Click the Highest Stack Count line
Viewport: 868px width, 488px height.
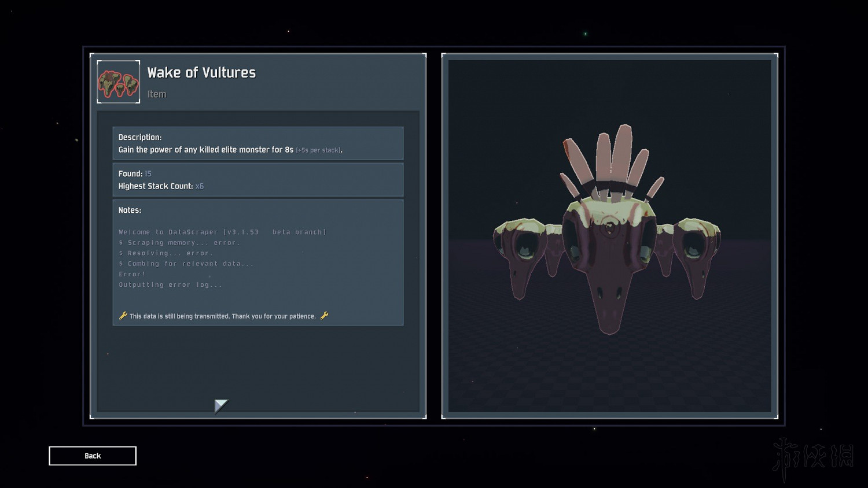click(161, 186)
